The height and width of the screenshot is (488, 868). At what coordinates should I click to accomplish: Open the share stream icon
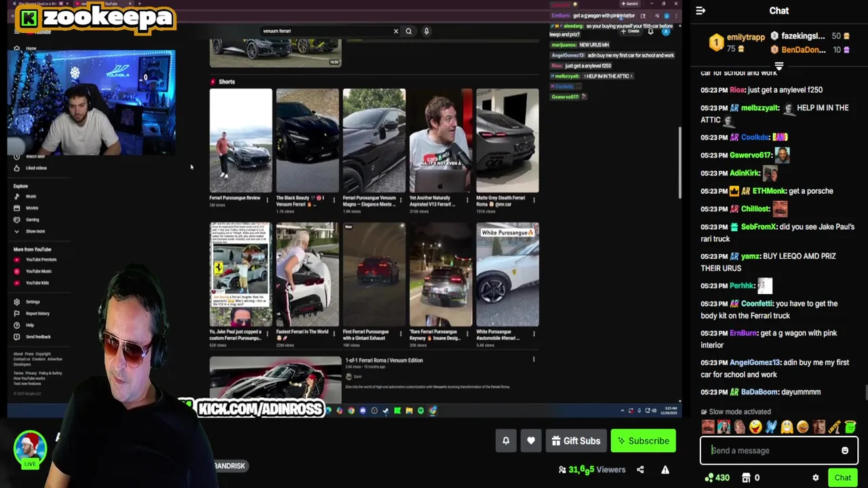640,469
